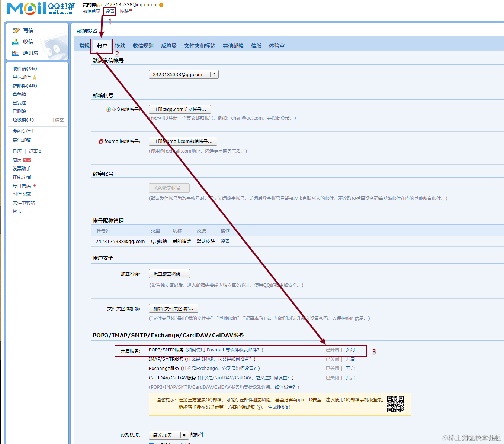The width and height of the screenshot is (504, 444).
Task: Open the 收信规则 tab
Action: pyautogui.click(x=143, y=46)
